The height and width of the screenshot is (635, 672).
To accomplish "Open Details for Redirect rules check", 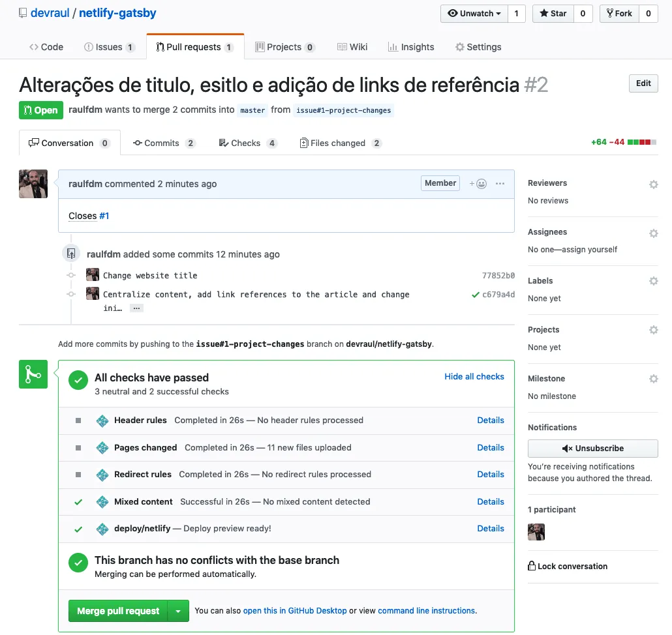I will pos(490,475).
